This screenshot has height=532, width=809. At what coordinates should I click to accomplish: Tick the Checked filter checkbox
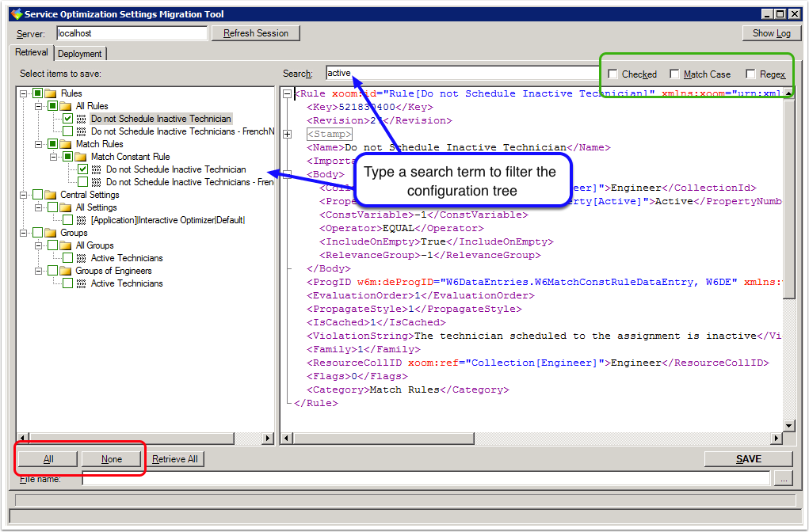612,74
